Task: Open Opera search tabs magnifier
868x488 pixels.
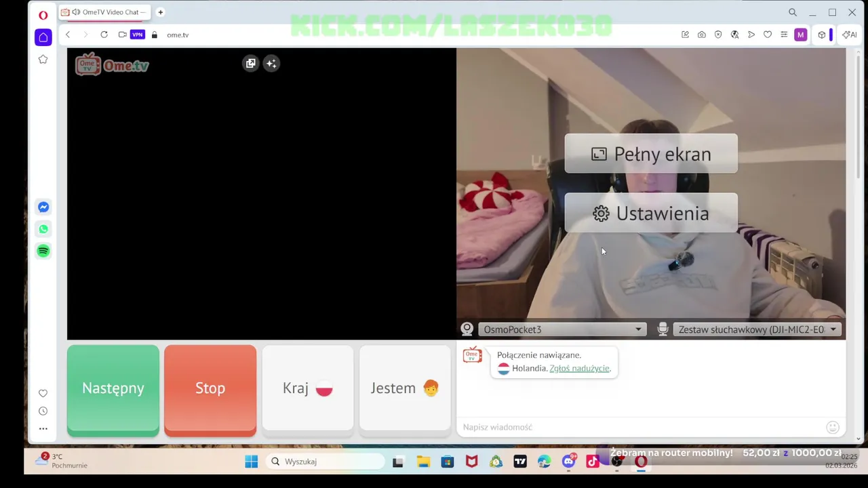Action: click(x=793, y=12)
